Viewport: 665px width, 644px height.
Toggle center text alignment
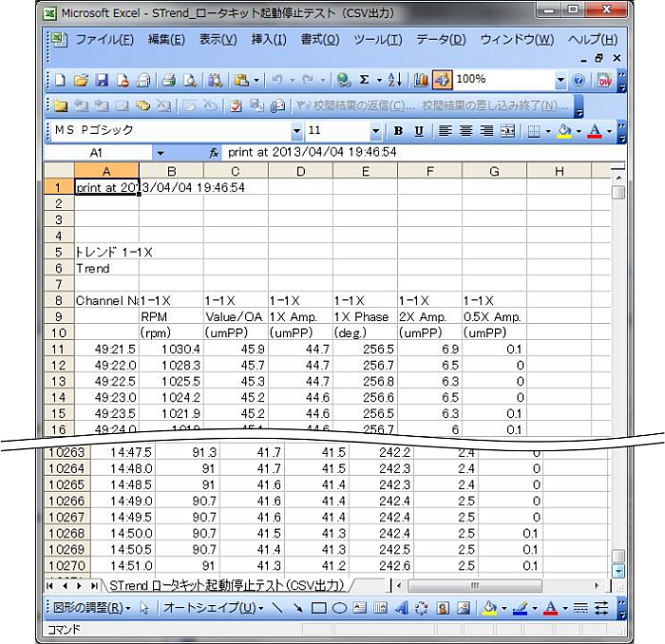click(x=465, y=131)
